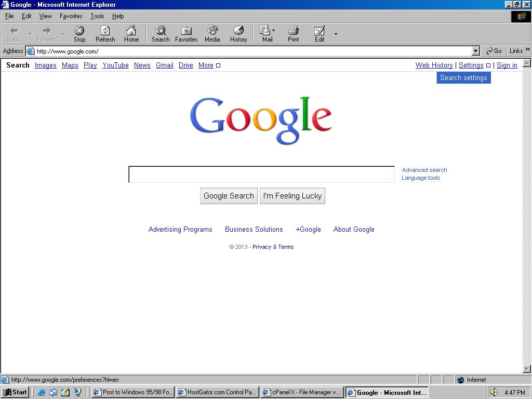Switch to HostGator.com Control Panel taskbar window
Screen dimensions: 532x399
pos(218,393)
